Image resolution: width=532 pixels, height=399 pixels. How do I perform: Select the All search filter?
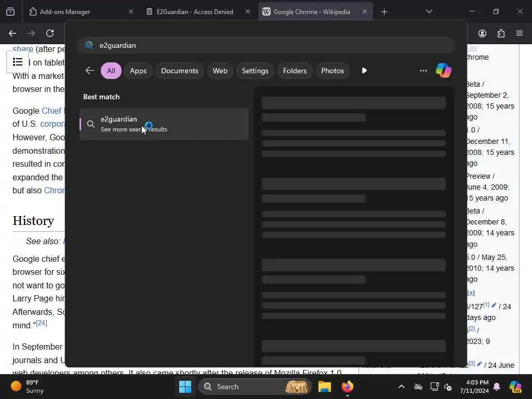[x=111, y=71]
